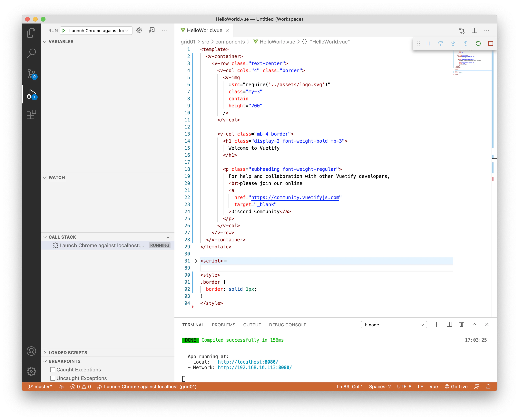Open a new terminal with plus icon

pos(436,324)
